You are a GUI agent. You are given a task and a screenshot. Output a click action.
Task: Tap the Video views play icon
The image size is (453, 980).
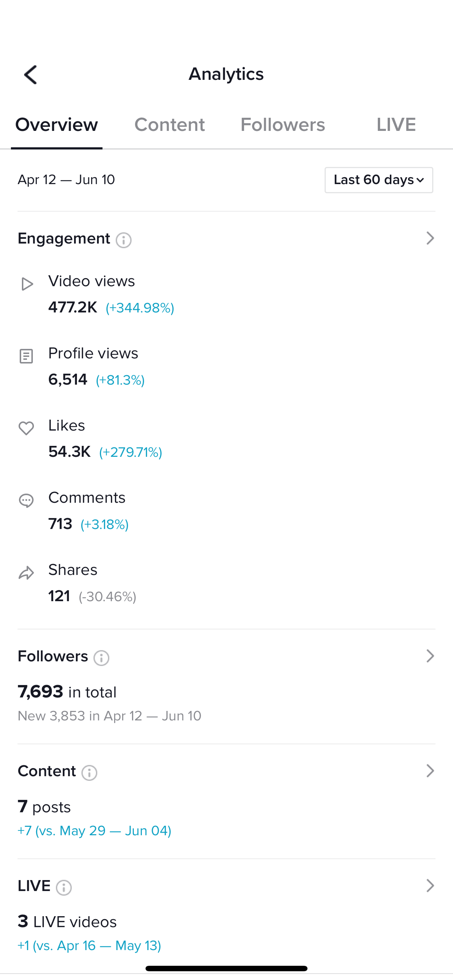(x=27, y=284)
